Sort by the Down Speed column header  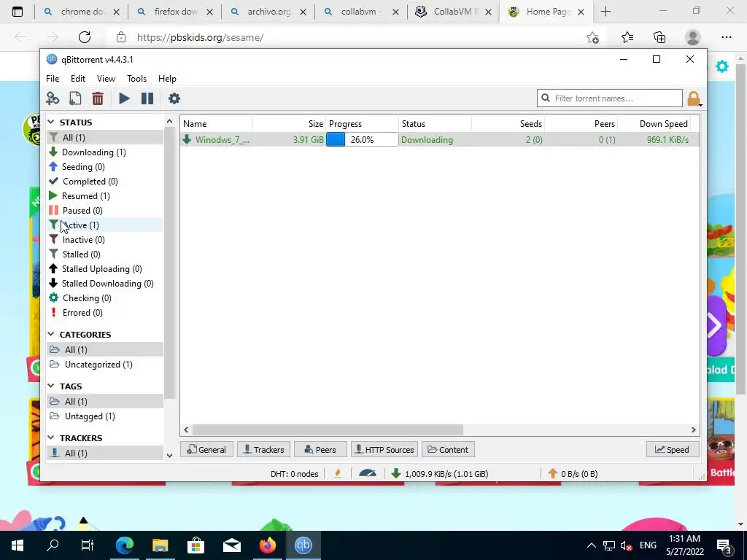[x=654, y=124]
